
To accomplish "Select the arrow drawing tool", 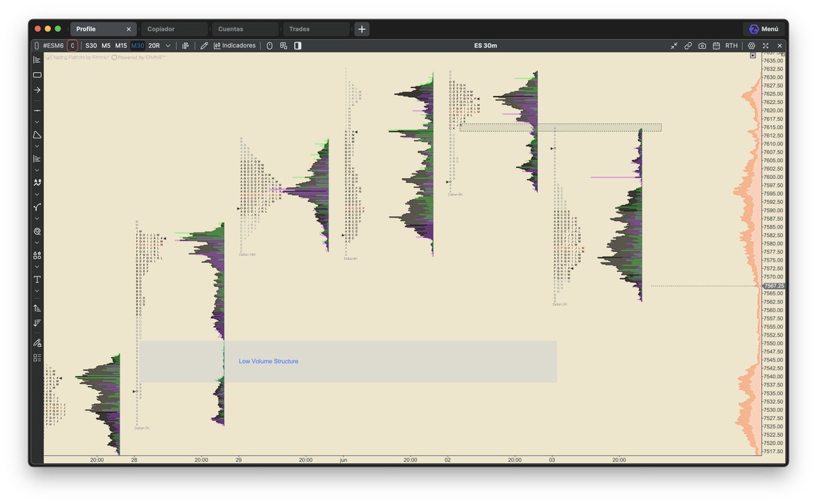I will [37, 90].
